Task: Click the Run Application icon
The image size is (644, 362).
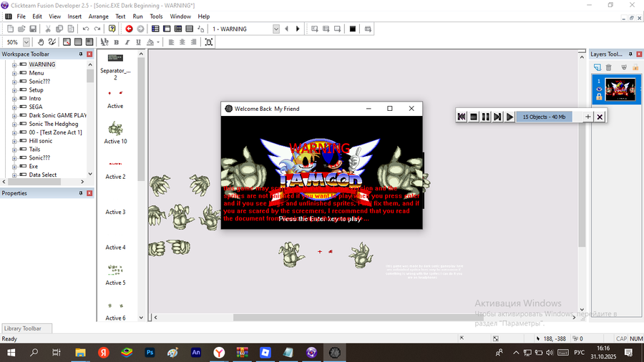Action: [x=326, y=29]
